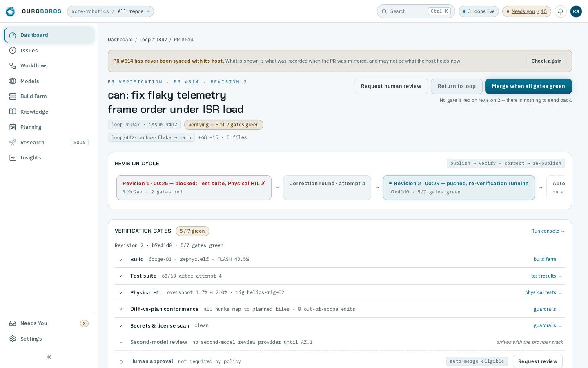Open the notifications bell
This screenshot has height=368, width=588.
(x=561, y=11)
